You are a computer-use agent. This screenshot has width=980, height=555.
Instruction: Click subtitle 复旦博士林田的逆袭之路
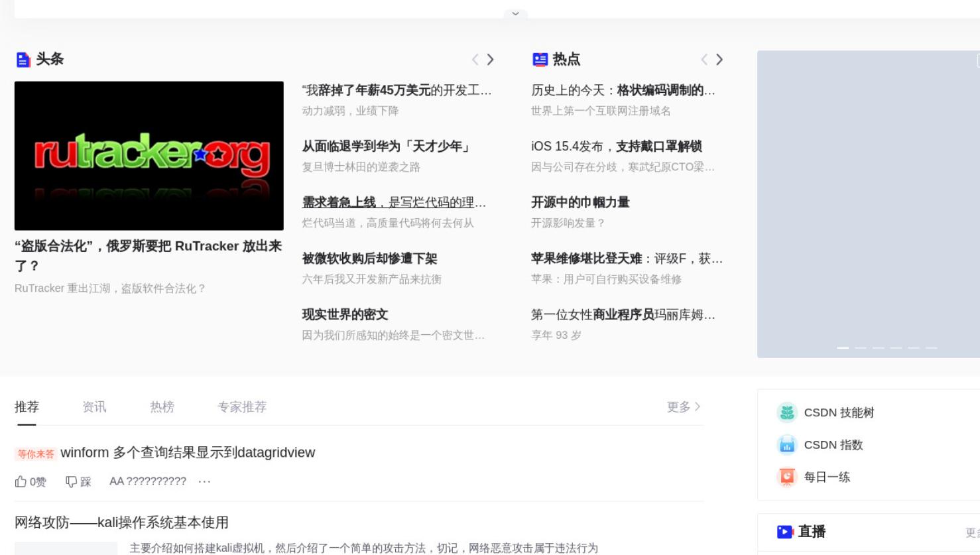[x=361, y=167]
